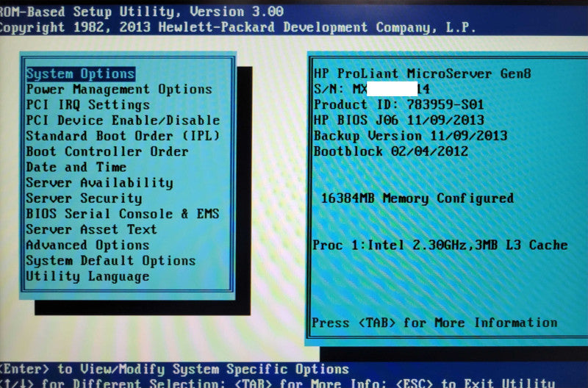Choose Standard Boot Order (IPL)
The width and height of the screenshot is (588, 388).
[123, 136]
